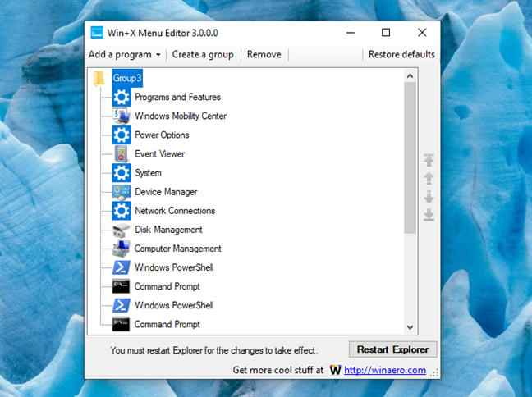Close the Win+X Menu Editor window

422,33
